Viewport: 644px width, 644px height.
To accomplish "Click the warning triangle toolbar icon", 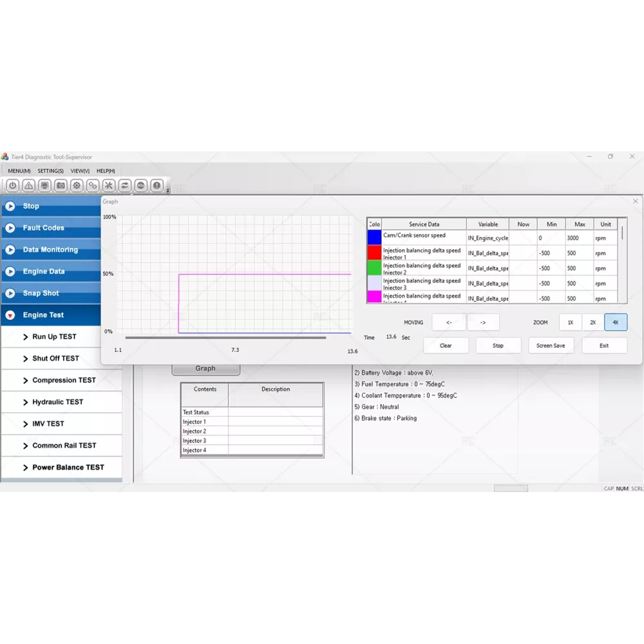I will pos(29,185).
